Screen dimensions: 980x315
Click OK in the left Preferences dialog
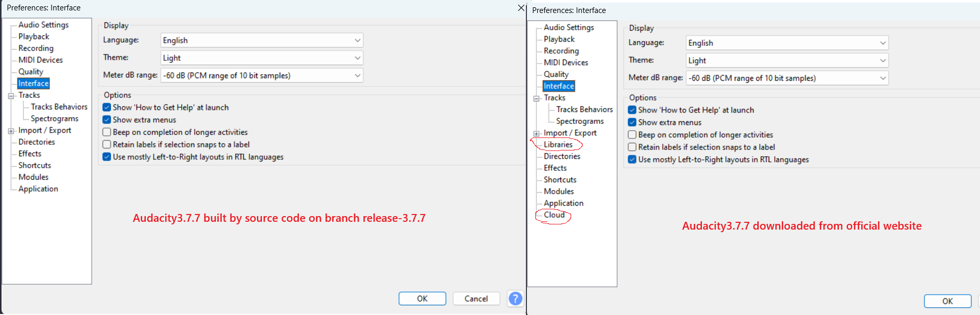tap(422, 298)
